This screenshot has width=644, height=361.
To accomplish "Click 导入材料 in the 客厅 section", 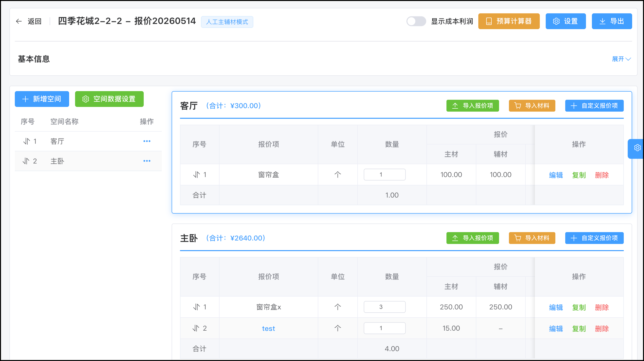I will [x=532, y=106].
